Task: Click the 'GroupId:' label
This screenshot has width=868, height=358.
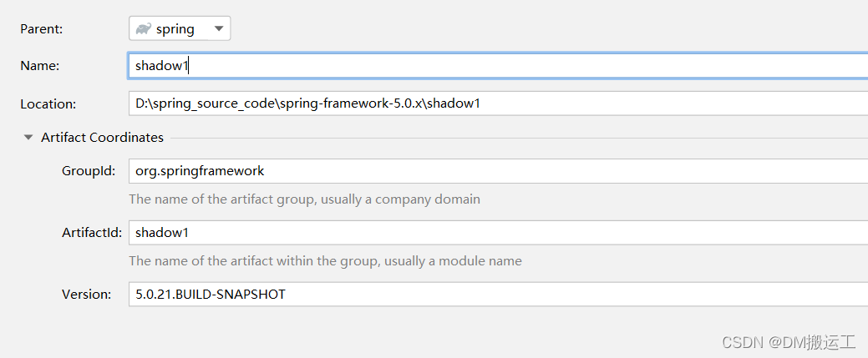Action: [89, 171]
